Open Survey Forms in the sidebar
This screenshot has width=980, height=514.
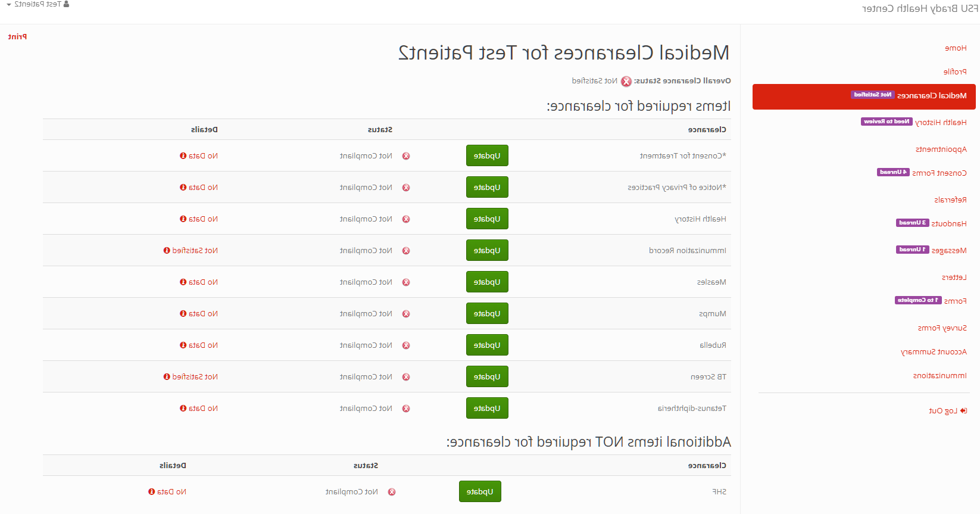(942, 328)
